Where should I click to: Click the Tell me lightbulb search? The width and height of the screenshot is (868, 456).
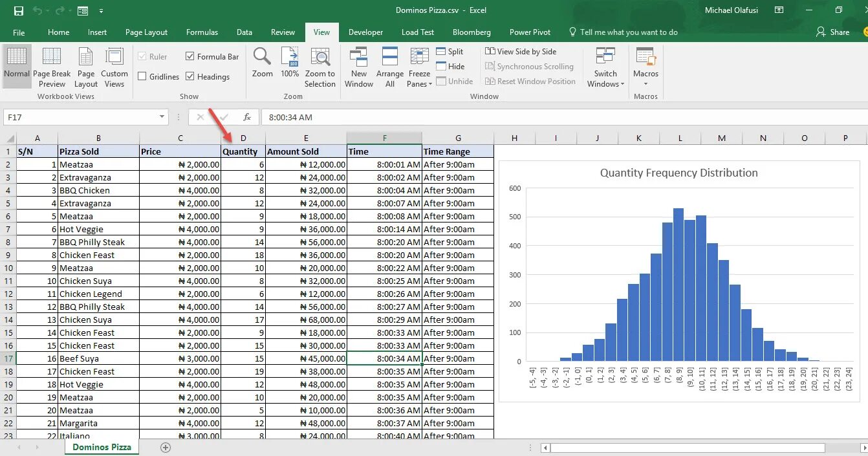[572, 32]
